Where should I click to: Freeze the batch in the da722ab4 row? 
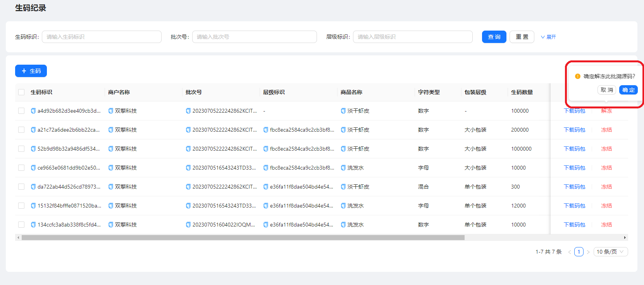coord(606,187)
